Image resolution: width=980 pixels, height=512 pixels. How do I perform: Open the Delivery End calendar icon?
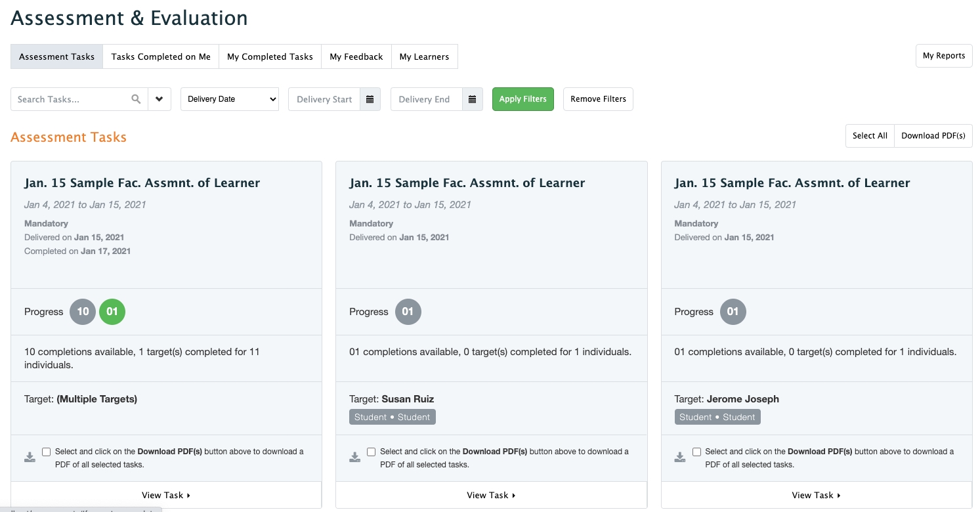472,99
